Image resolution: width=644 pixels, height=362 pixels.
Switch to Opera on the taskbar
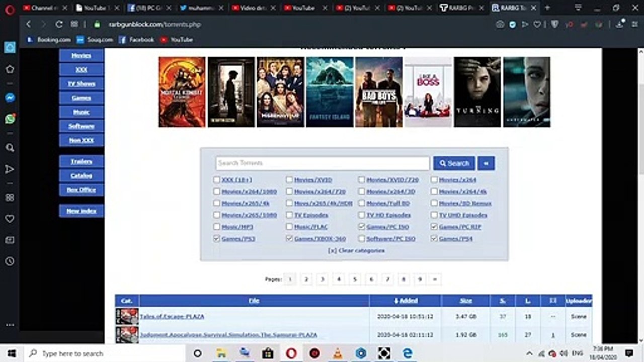tap(291, 353)
